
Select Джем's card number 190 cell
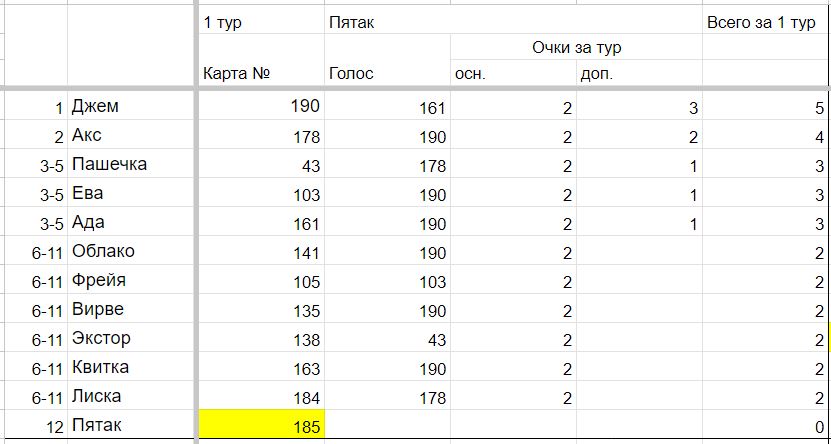click(261, 106)
